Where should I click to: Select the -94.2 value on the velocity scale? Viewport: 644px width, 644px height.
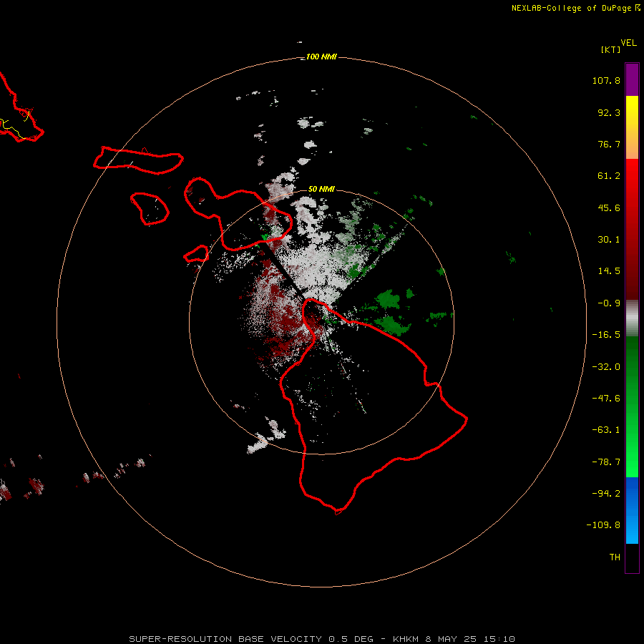(606, 494)
